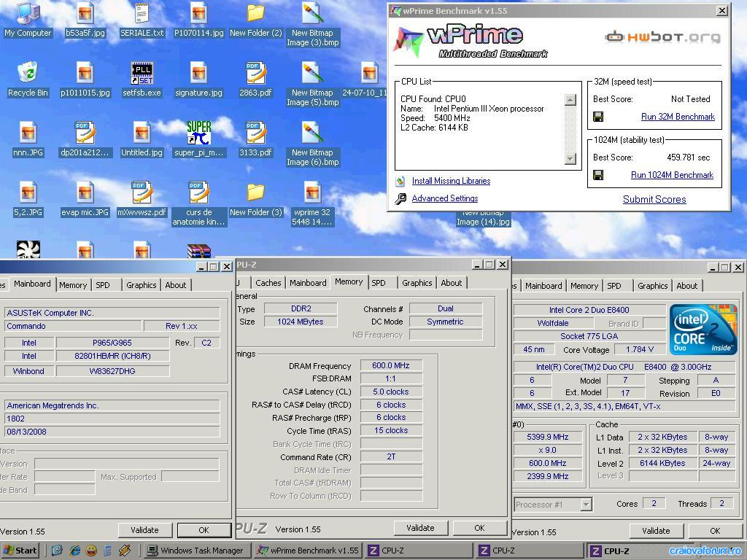
Task: Open the Install Missing Libraries link
Action: point(451,181)
